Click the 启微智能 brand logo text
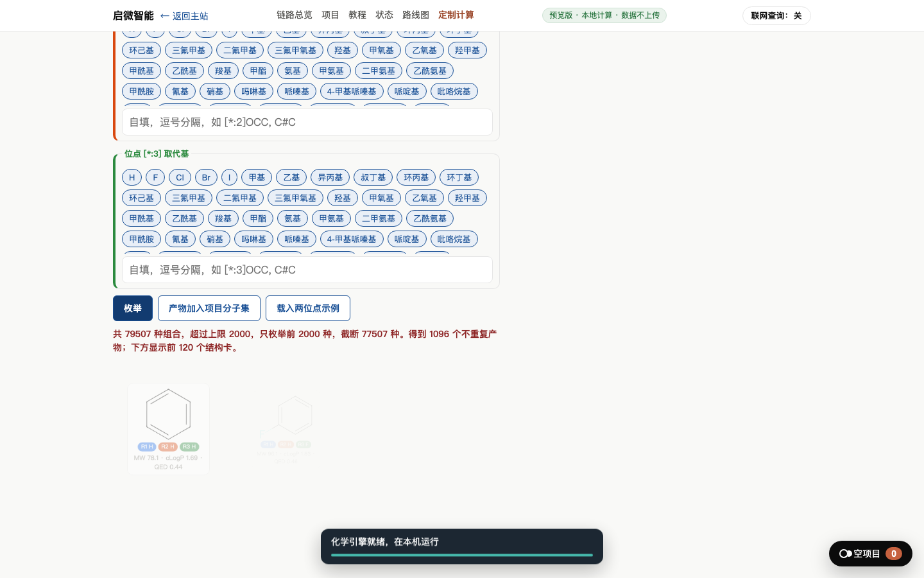This screenshot has width=924, height=578. [x=133, y=15]
